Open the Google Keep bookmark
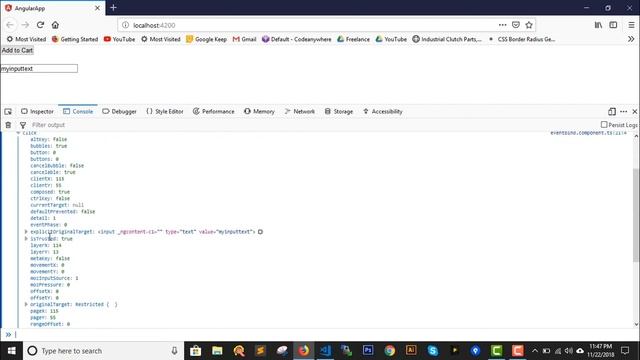 click(206, 39)
